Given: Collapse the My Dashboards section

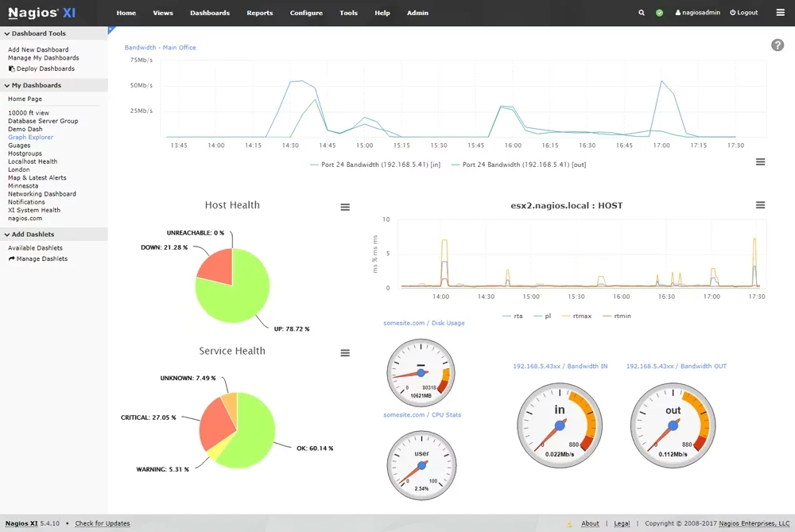Looking at the screenshot, I should (x=6, y=85).
